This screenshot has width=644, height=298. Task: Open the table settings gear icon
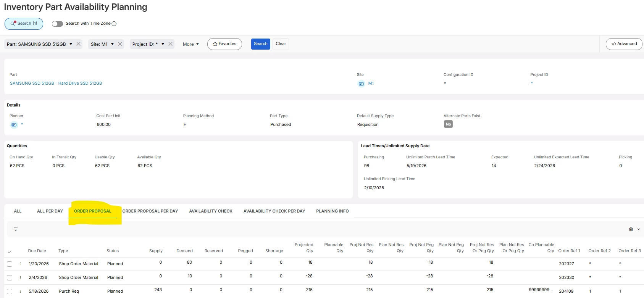631,229
